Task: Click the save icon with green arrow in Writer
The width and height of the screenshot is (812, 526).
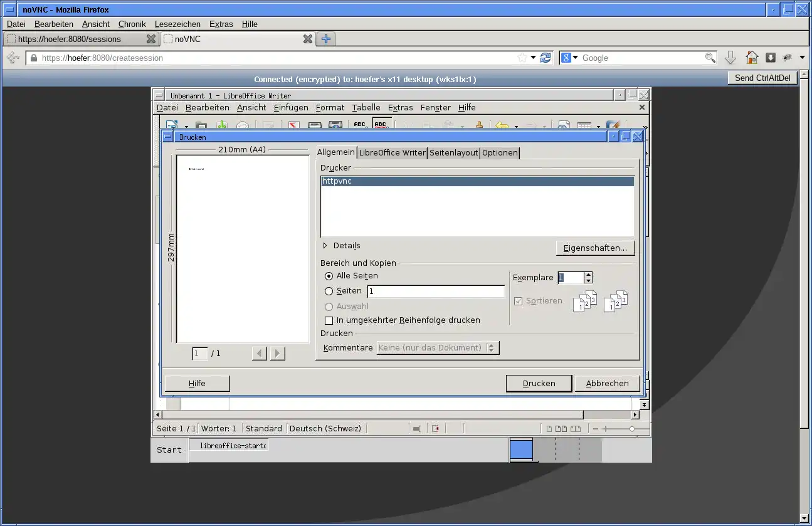Action: [221, 125]
